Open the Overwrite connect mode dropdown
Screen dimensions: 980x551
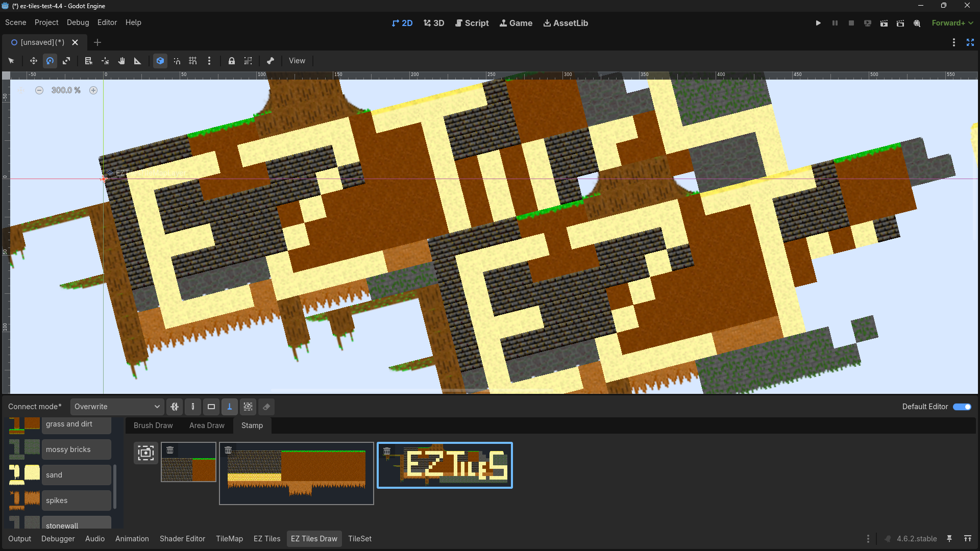[117, 407]
